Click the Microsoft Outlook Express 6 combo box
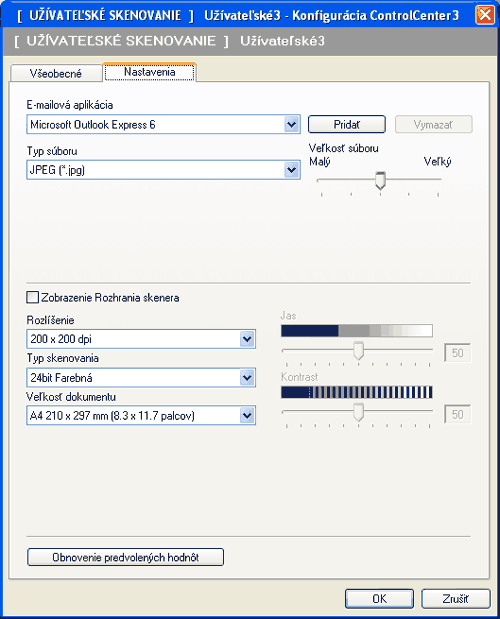Image resolution: width=500 pixels, height=619 pixels. 163,125
